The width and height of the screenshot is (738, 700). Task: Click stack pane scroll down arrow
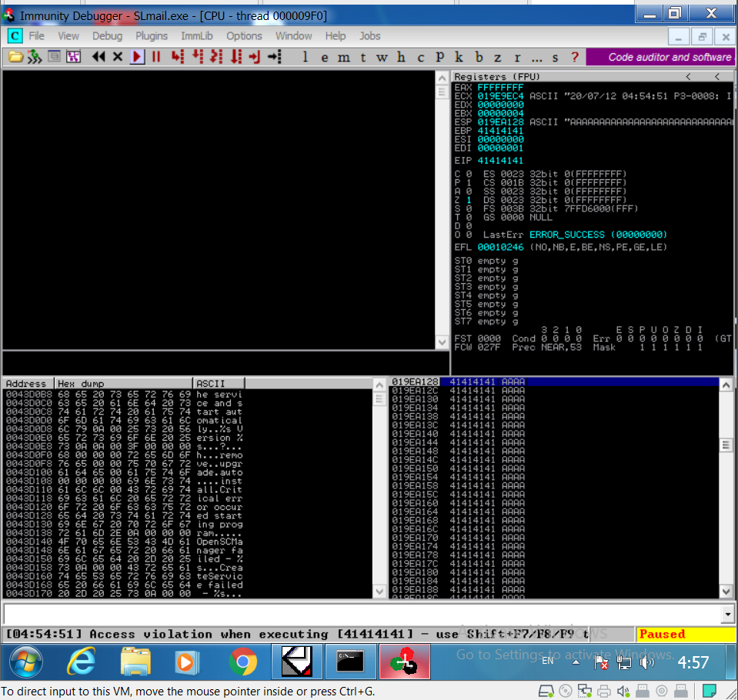pos(726,592)
